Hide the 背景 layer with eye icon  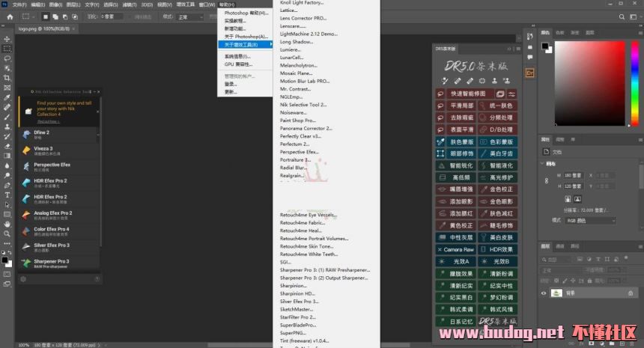point(544,293)
